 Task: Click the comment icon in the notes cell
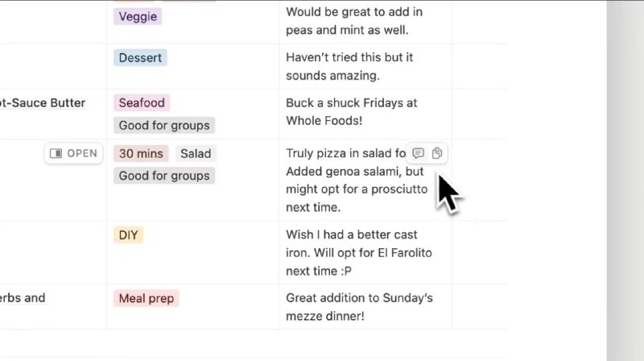418,153
